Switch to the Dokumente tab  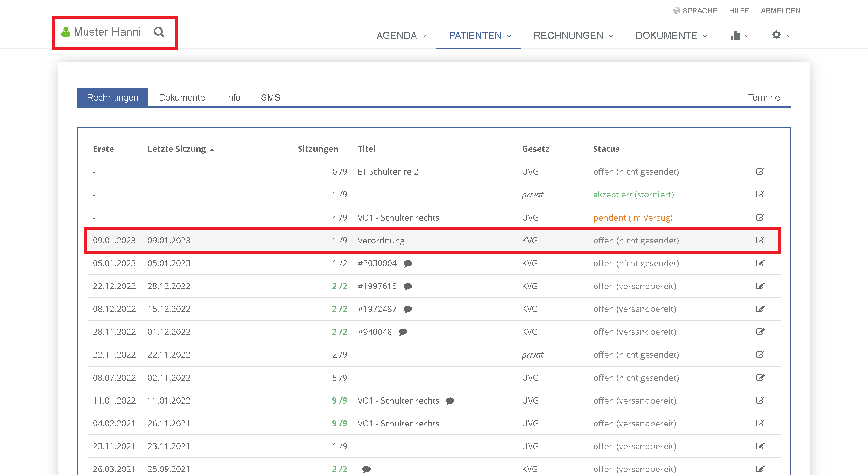point(182,97)
